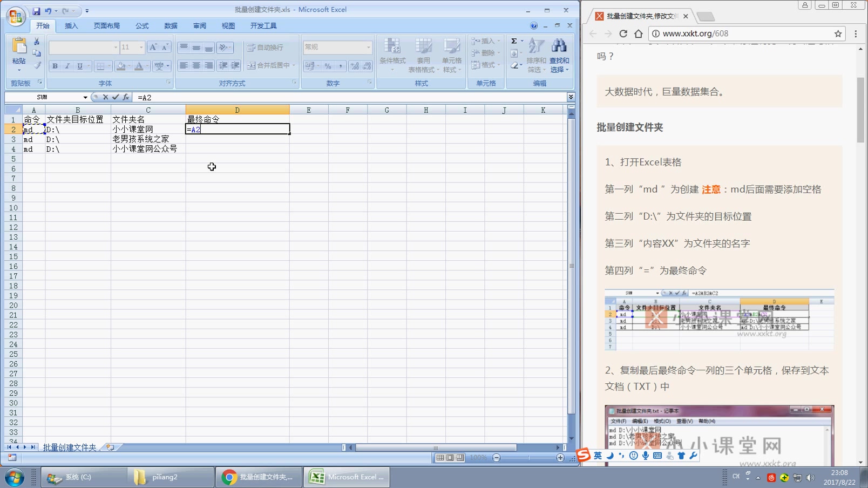Click the percent style icon
The height and width of the screenshot is (488, 868).
[328, 66]
